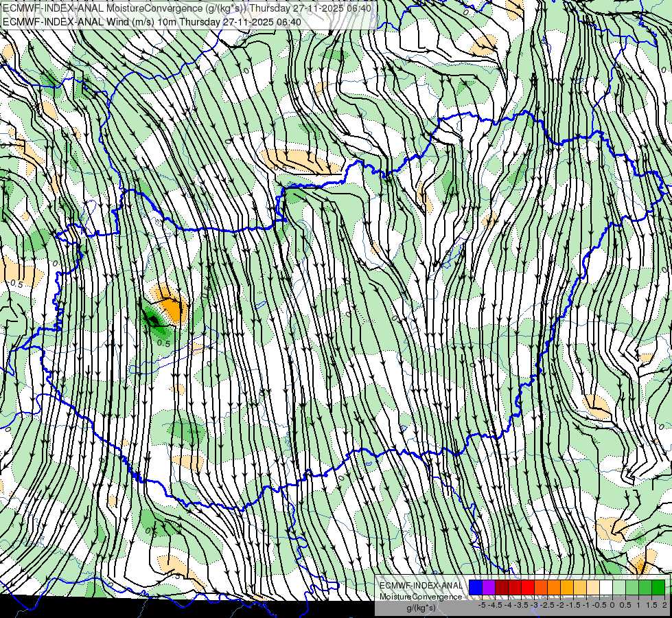The width and height of the screenshot is (672, 618).
Task: Click the -2 tick label on legend
Action: click(561, 605)
